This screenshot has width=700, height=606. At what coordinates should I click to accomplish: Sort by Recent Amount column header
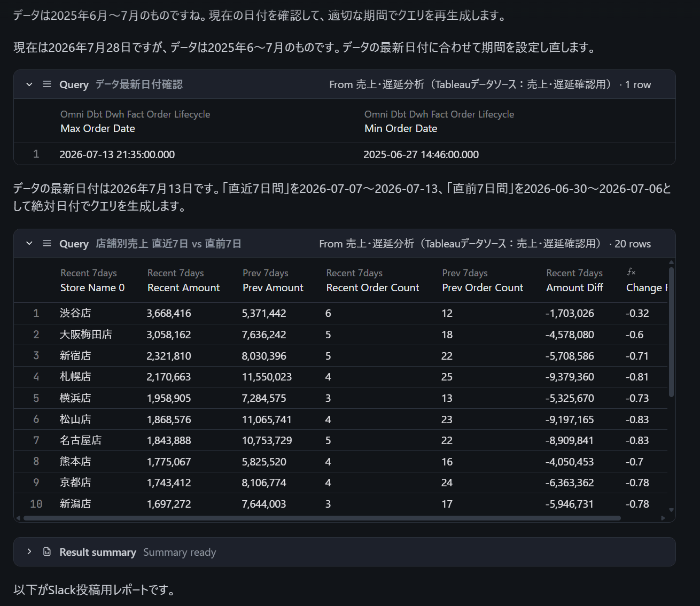(x=183, y=288)
